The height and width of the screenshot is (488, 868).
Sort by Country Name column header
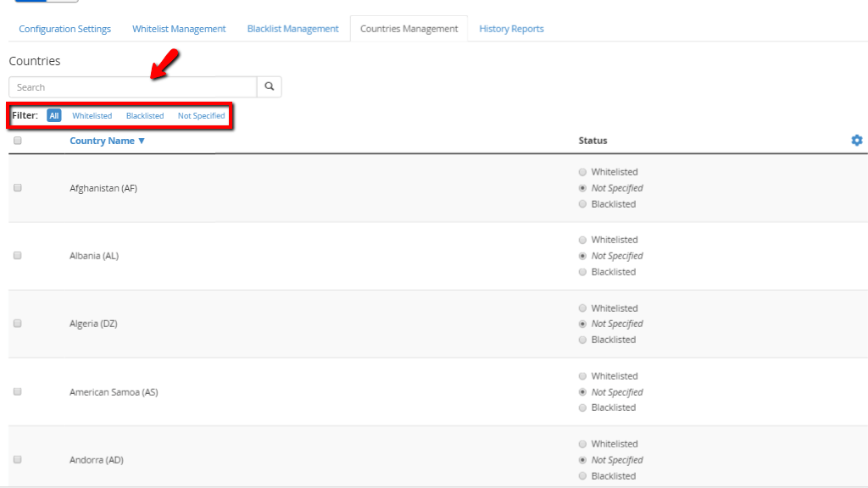(107, 141)
